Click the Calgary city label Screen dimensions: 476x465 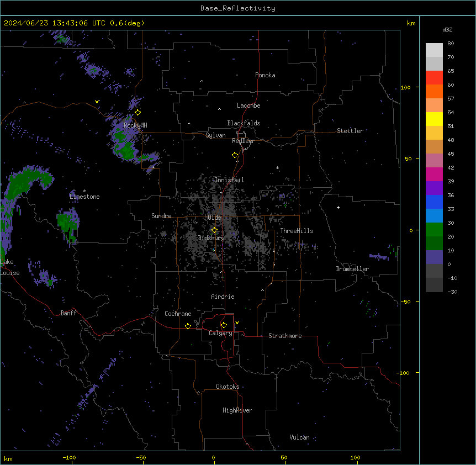[x=220, y=333]
